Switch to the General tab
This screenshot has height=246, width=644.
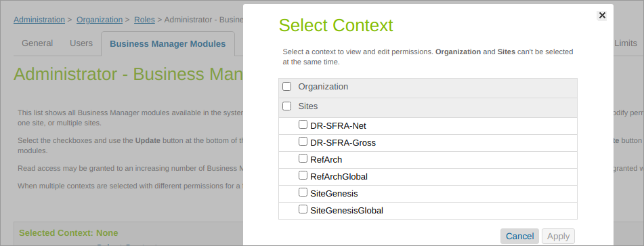[x=37, y=43]
